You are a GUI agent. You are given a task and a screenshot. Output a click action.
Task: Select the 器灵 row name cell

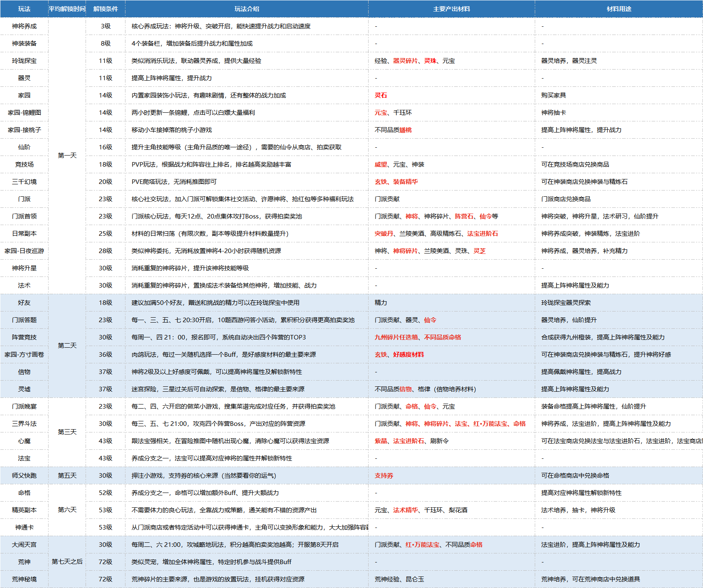click(24, 78)
